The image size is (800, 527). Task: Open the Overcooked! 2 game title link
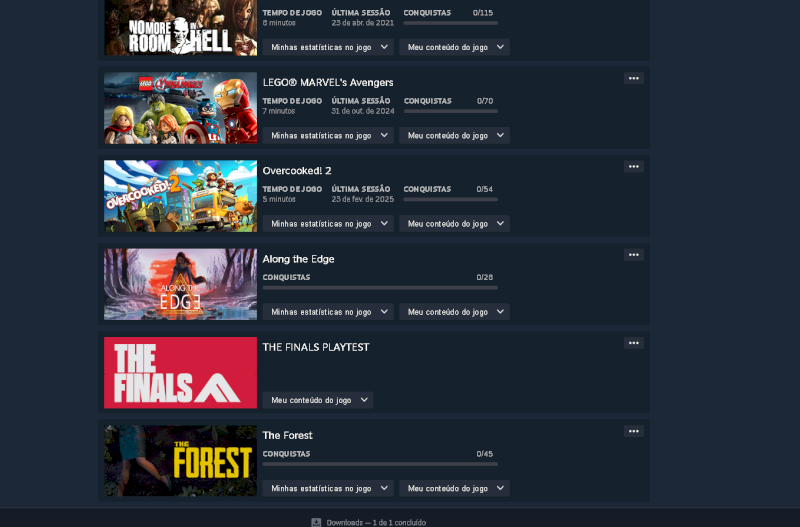point(297,171)
